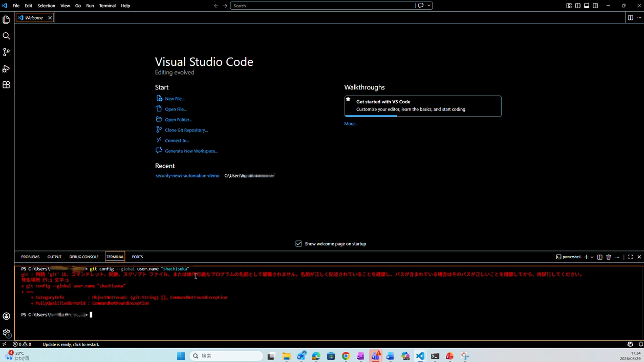Click the title bar Search box
The width and height of the screenshot is (644, 362).
323,6
